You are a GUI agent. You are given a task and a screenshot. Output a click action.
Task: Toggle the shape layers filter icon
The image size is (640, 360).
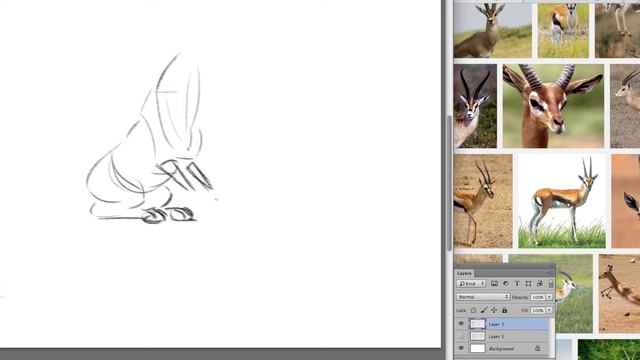528,283
